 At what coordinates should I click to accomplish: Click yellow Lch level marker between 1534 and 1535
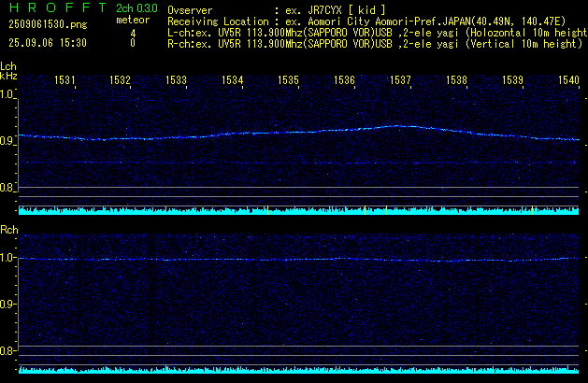(x=267, y=210)
